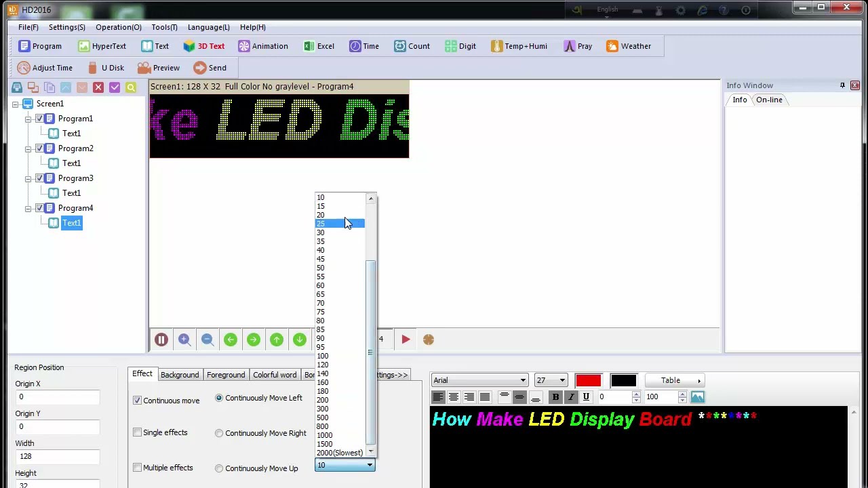868x488 pixels.
Task: Uncheck the Program3 checkbox
Action: (39, 178)
